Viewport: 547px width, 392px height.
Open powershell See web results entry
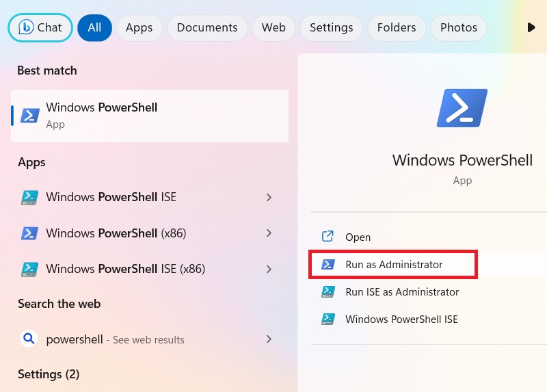[150, 339]
